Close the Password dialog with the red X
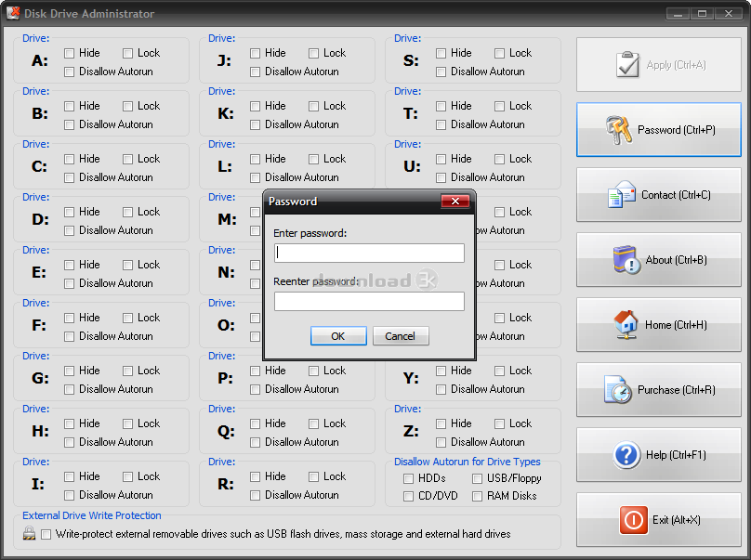The width and height of the screenshot is (751, 560). click(455, 201)
